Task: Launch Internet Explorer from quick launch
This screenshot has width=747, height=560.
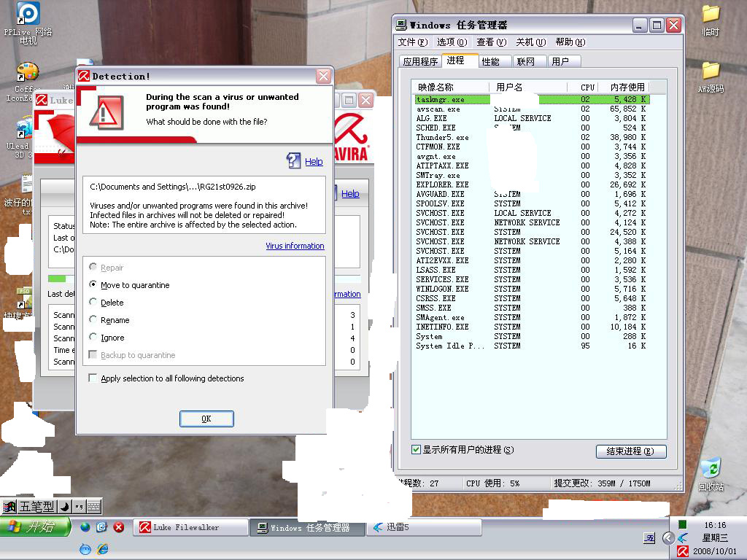Action: (x=102, y=548)
